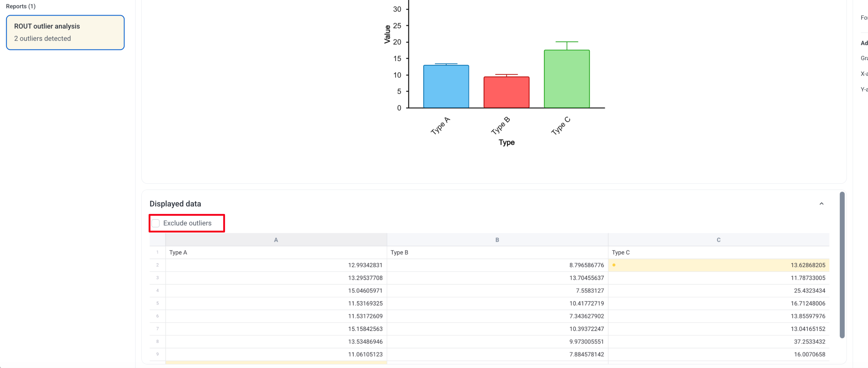Viewport: 868px width, 368px height.
Task: Open the ROUT outlier analysis report
Action: tap(65, 32)
